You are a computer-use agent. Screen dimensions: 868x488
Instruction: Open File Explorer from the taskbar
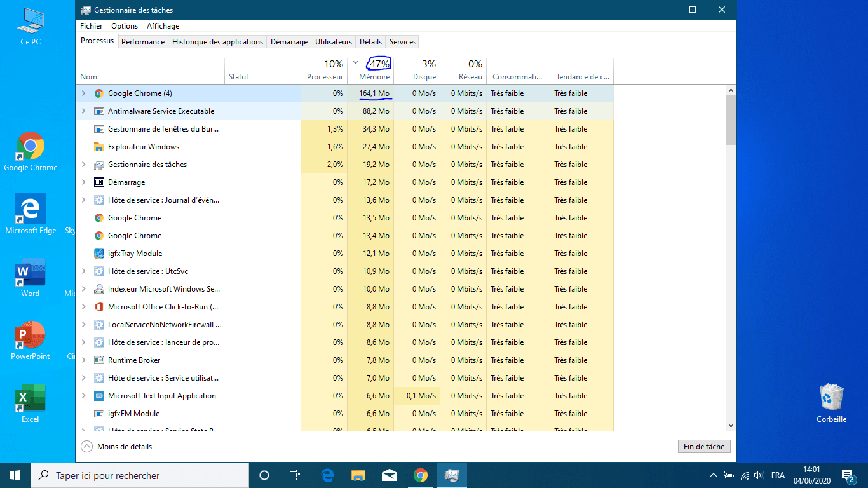[358, 475]
